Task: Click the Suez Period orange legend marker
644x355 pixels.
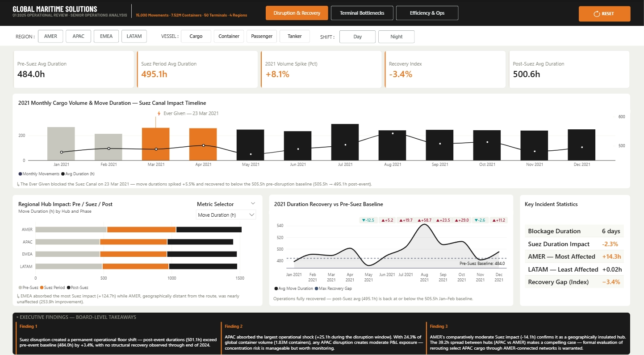Action: pos(42,288)
